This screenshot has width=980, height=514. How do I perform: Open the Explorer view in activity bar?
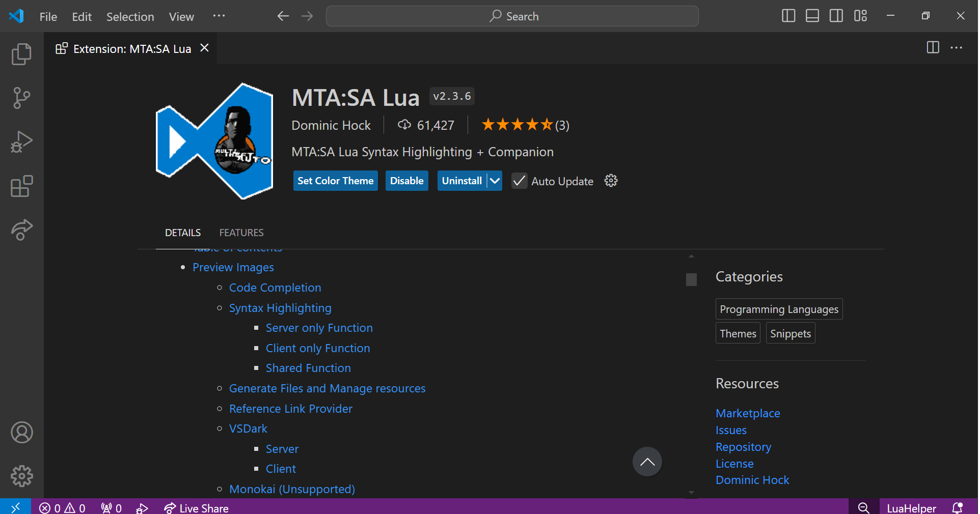(x=21, y=54)
